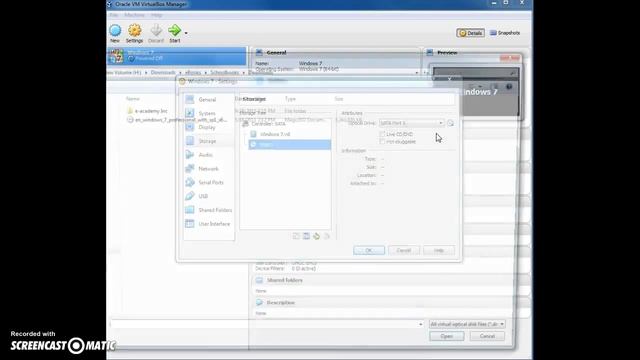Open the Serial Ports settings category
This screenshot has height=360, width=640.
point(208,182)
